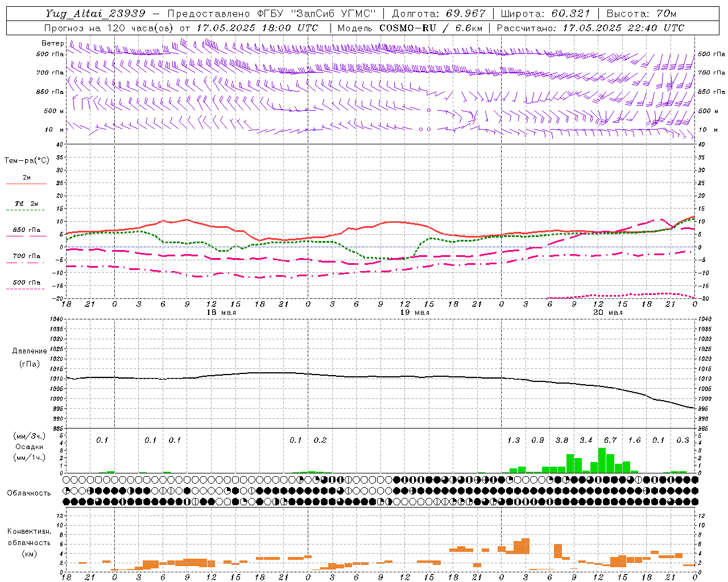Click the "Td 2м" dew point legend entry

pos(27,203)
